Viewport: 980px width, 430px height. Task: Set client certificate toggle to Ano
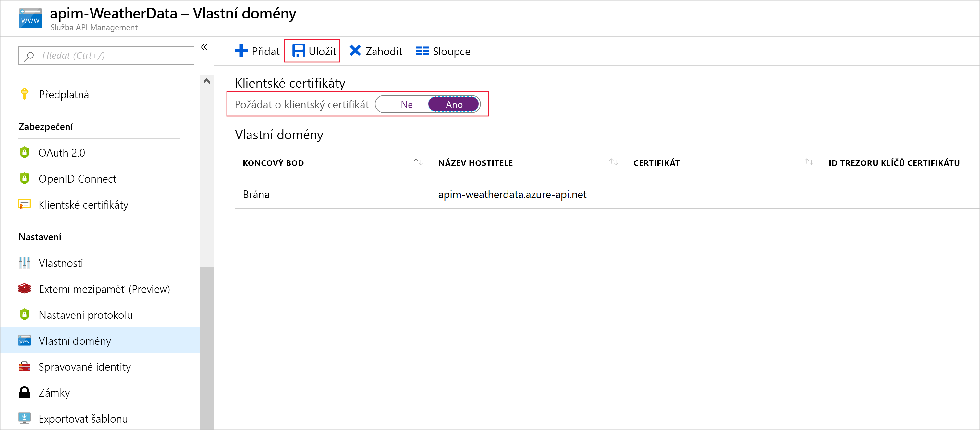point(454,104)
